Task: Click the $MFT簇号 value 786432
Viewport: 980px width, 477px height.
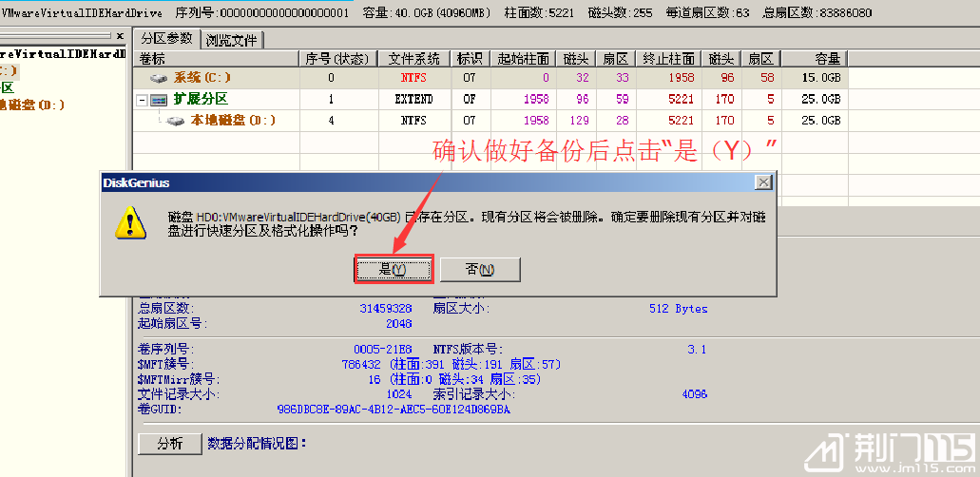Action: [361, 364]
